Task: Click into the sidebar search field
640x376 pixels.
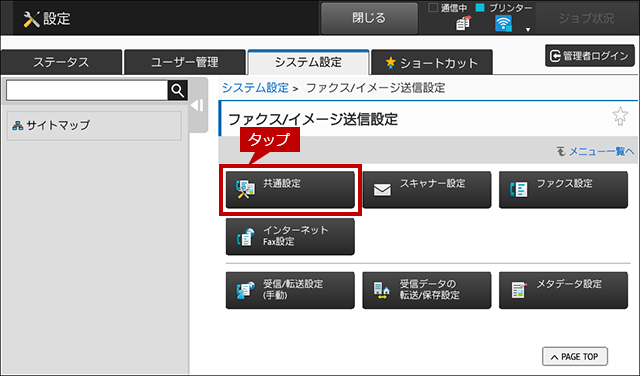Action: pyautogui.click(x=87, y=90)
